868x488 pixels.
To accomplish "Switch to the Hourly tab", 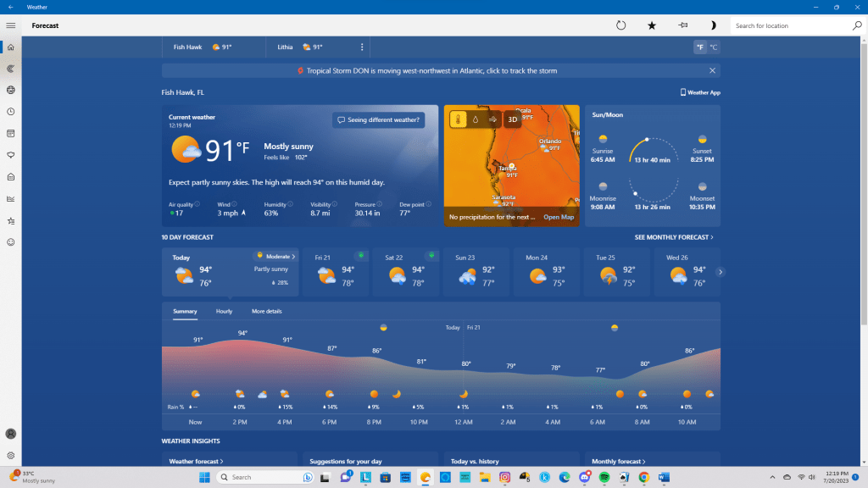I will (x=224, y=312).
